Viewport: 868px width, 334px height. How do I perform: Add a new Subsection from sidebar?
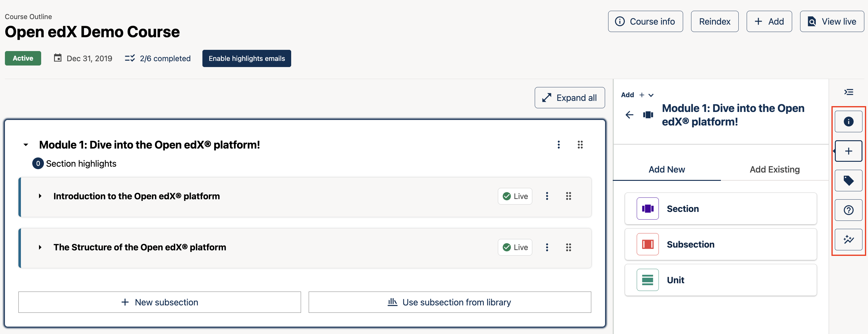[x=720, y=244]
